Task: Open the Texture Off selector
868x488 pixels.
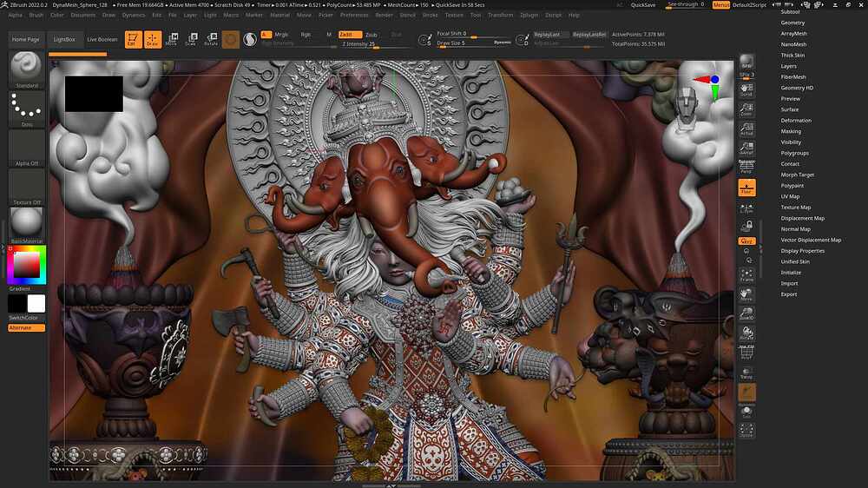Action: coord(27,187)
